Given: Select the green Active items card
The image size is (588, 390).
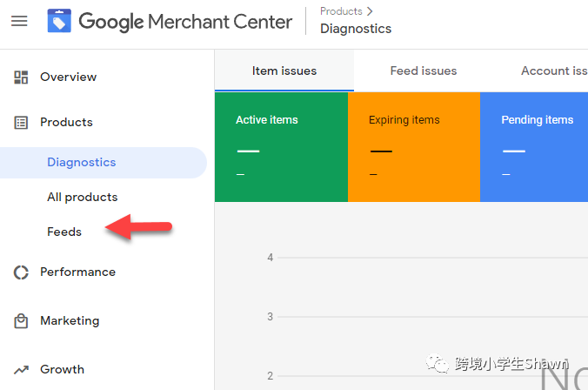Looking at the screenshot, I should (281, 146).
